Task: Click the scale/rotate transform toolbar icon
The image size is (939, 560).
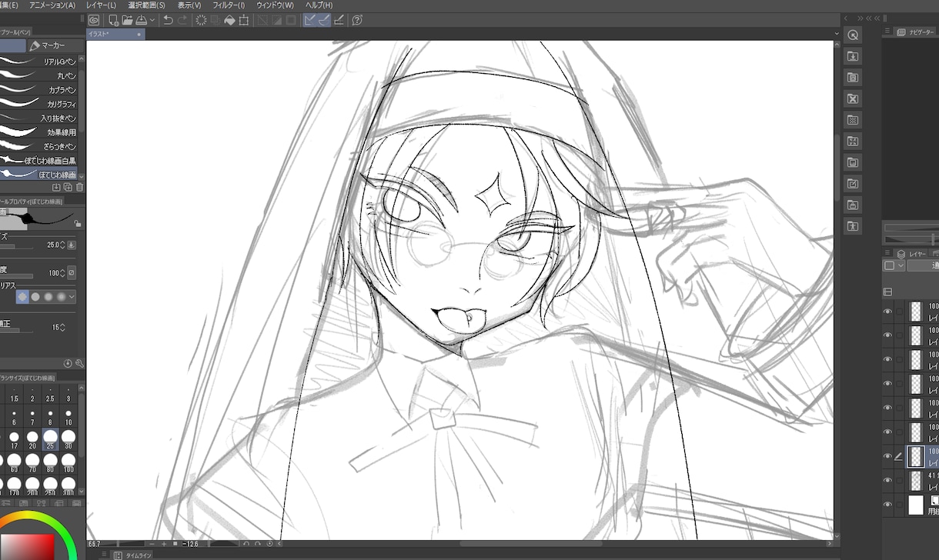Action: click(244, 20)
